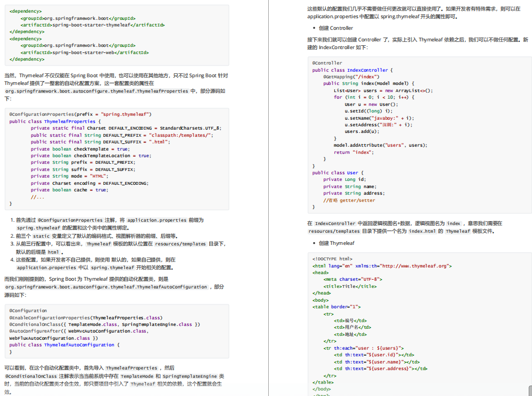
Task: Click 'public class User {' line
Action: pos(338,173)
